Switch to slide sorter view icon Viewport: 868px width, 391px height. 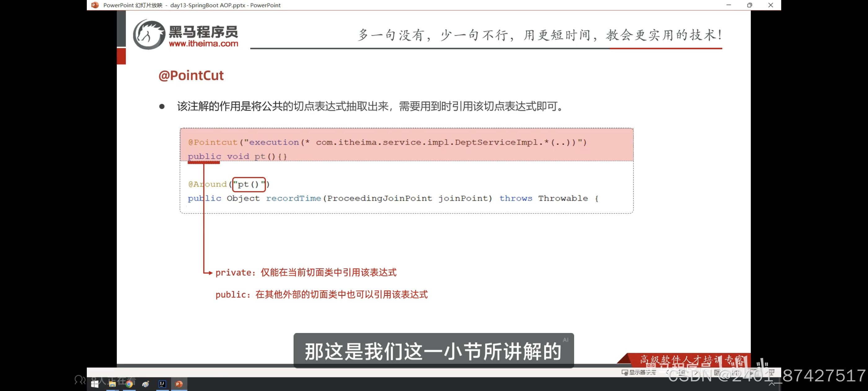click(736, 372)
